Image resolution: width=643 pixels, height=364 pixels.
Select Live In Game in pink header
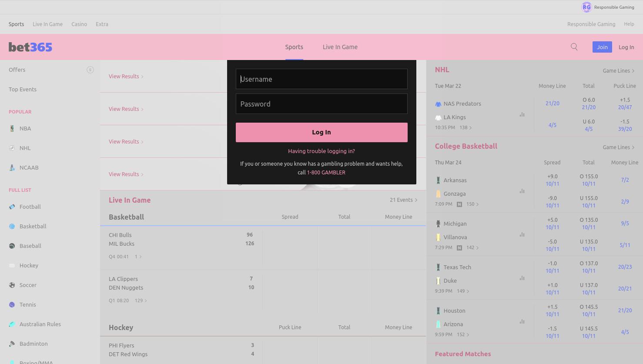click(x=340, y=47)
